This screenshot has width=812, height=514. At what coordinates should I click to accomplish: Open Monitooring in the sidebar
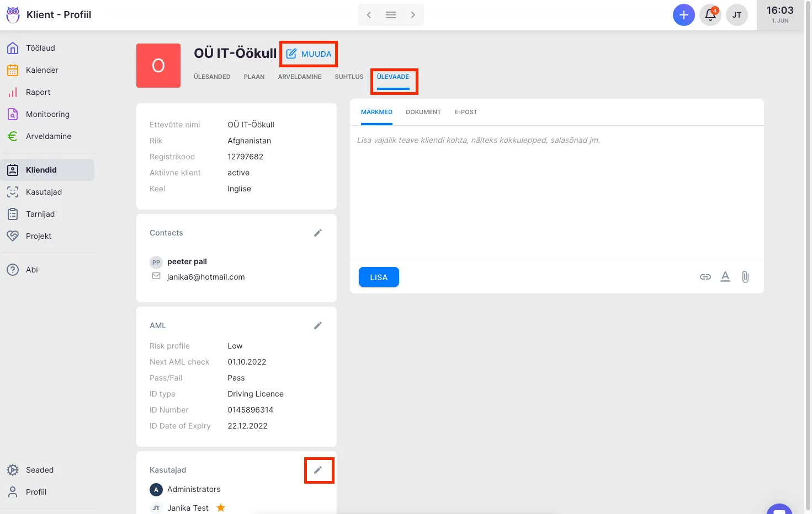[47, 114]
